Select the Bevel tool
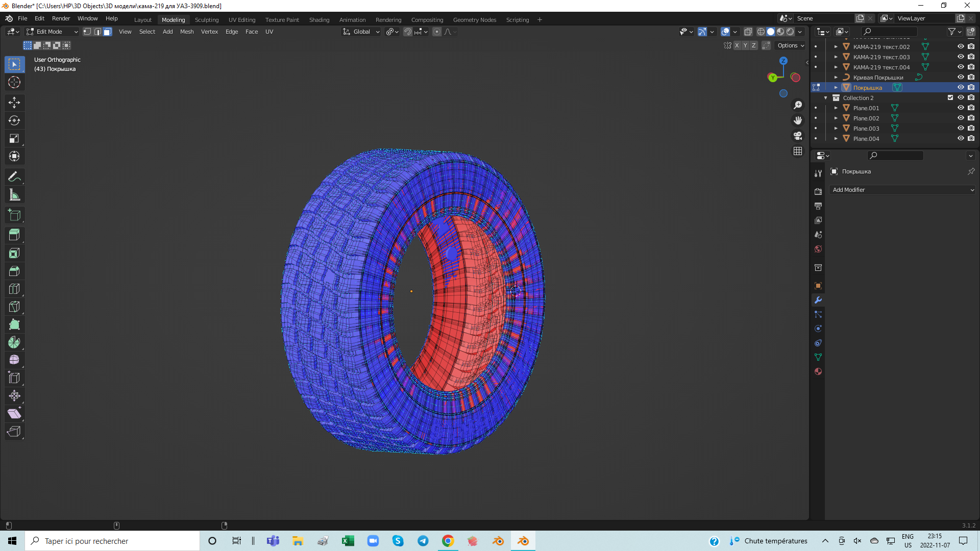This screenshot has width=980, height=551. click(x=14, y=271)
